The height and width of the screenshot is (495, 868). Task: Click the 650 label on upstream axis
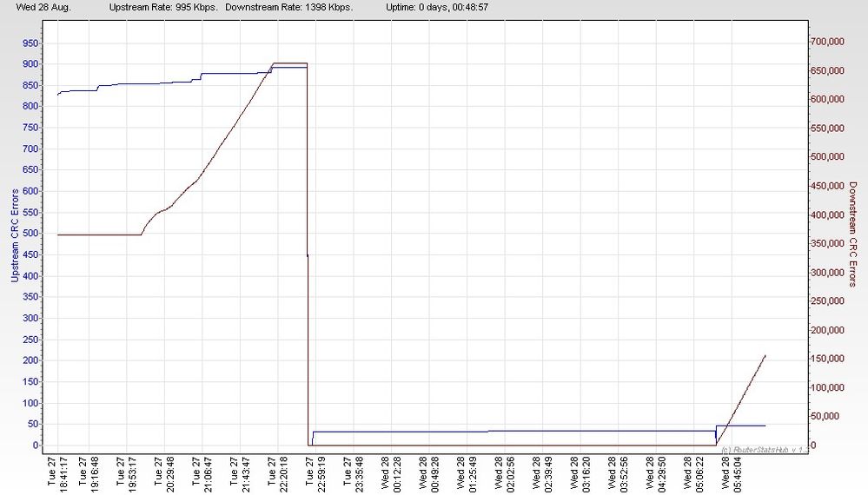(30, 170)
